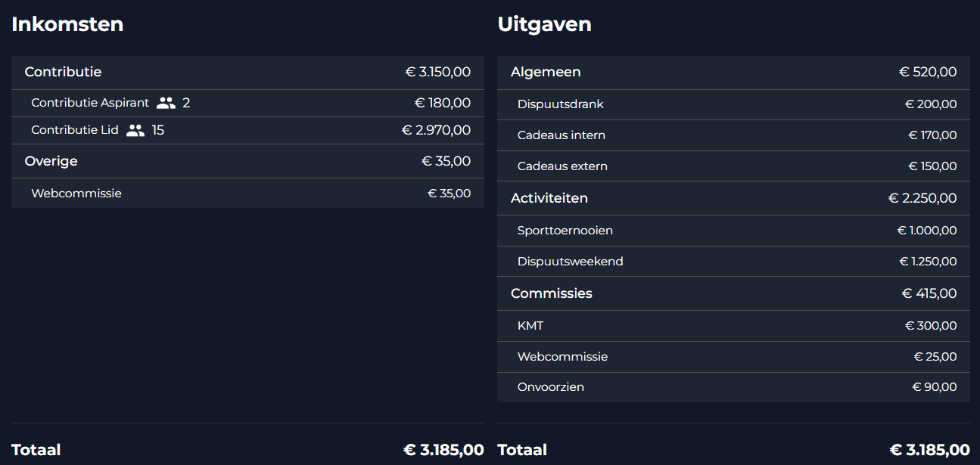Screen dimensions: 980x465
Task: Click the members icon beside Contributie Aspirant
Action: click(x=166, y=103)
